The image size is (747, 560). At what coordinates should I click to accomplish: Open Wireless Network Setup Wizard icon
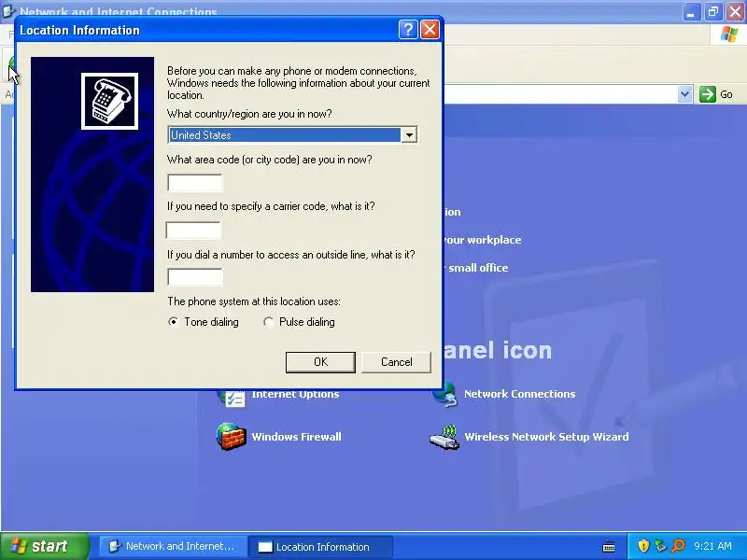click(x=444, y=437)
